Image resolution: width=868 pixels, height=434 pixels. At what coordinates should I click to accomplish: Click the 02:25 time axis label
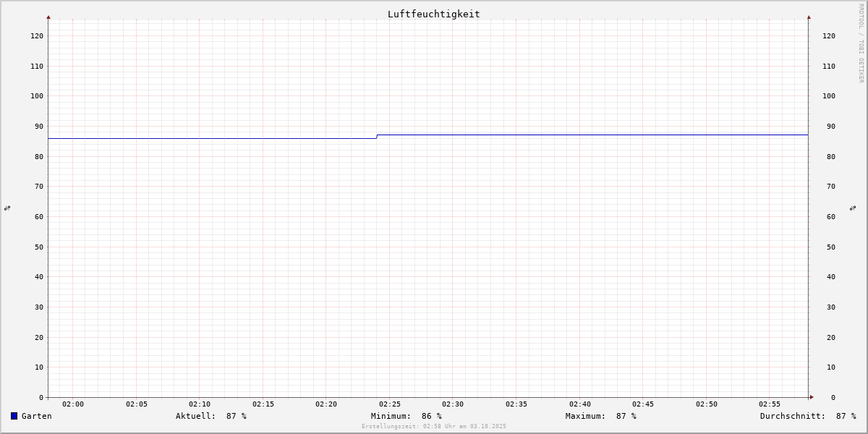(390, 404)
